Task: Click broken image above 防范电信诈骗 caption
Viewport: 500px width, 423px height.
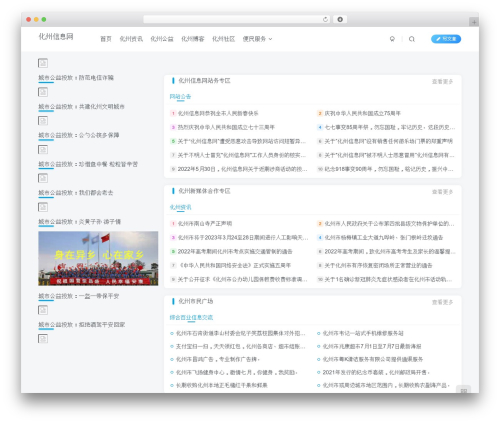Action: (x=43, y=63)
